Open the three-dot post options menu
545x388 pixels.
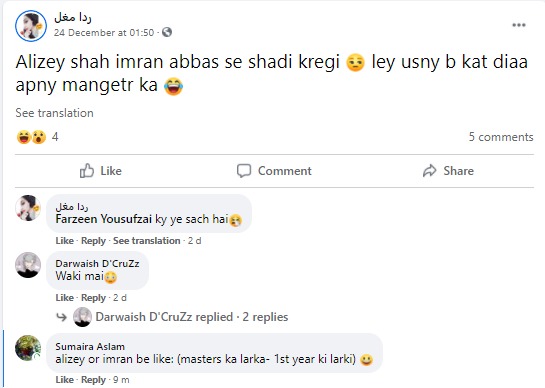(x=519, y=25)
